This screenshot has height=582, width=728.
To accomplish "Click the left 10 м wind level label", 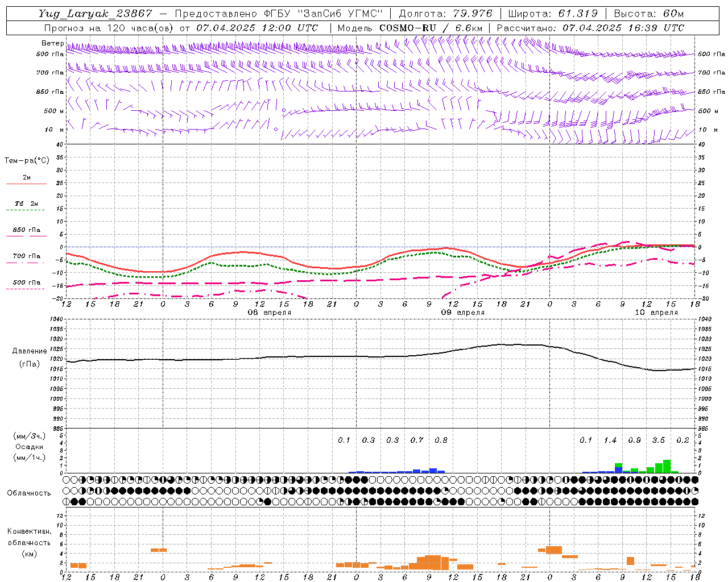I will (55, 130).
